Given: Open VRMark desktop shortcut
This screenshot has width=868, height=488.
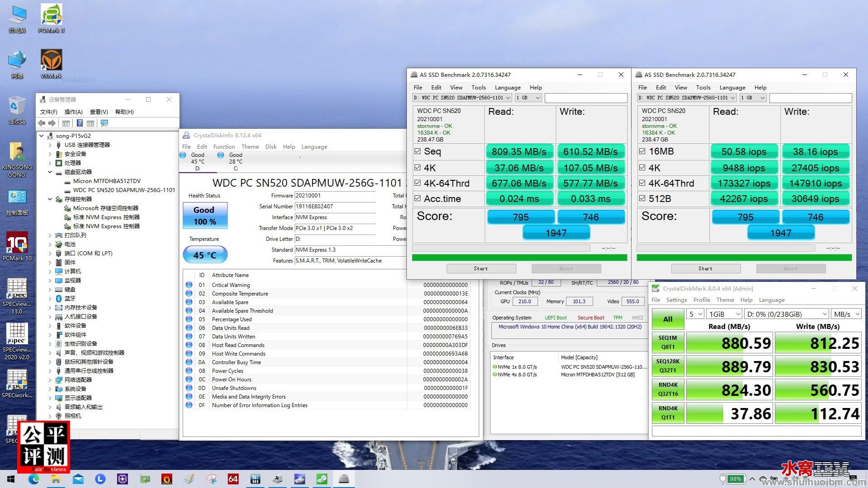Looking at the screenshot, I should pos(51,64).
